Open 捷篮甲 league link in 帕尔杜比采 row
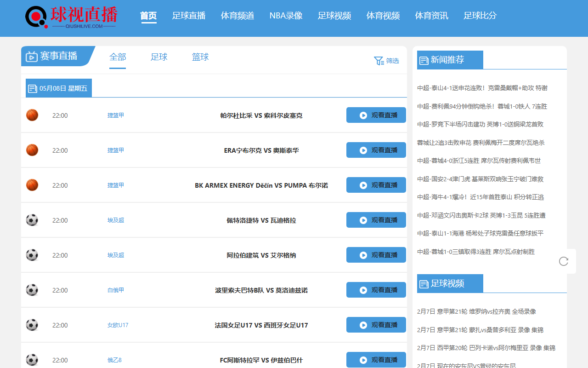 pyautogui.click(x=116, y=115)
